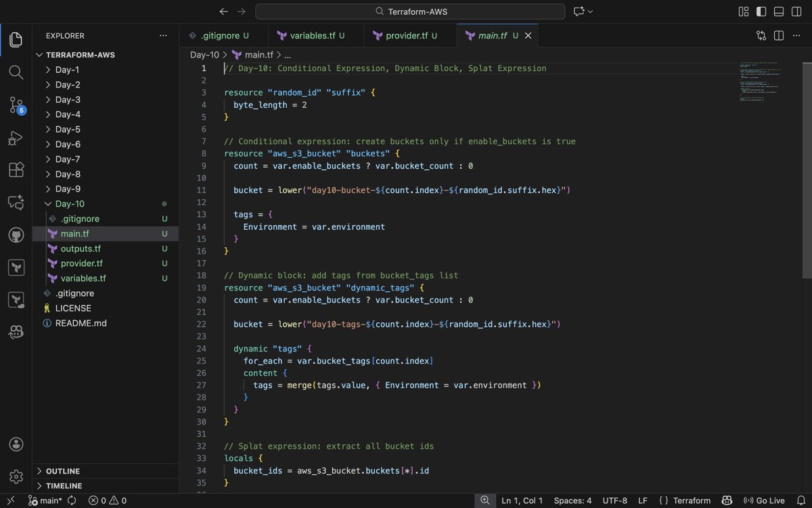Go back with the navigation arrow
This screenshot has width=812, height=508.
point(224,12)
